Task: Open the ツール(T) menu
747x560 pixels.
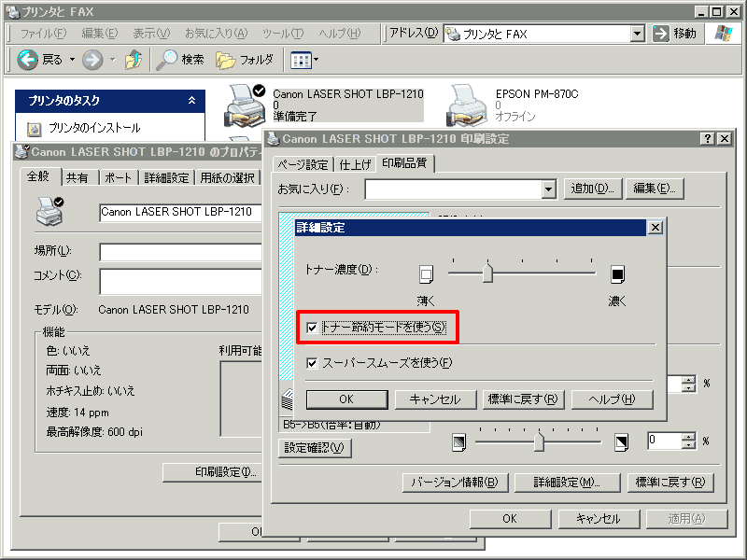Action: point(283,34)
